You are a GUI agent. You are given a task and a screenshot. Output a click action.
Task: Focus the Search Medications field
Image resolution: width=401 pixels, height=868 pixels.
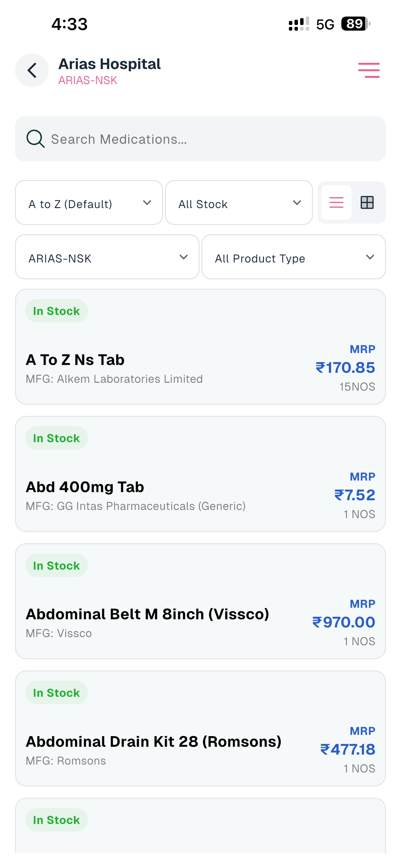pyautogui.click(x=200, y=139)
